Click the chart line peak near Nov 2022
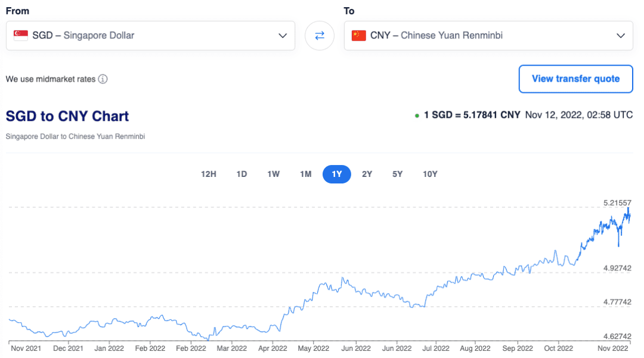The image size is (644, 358). 628,208
